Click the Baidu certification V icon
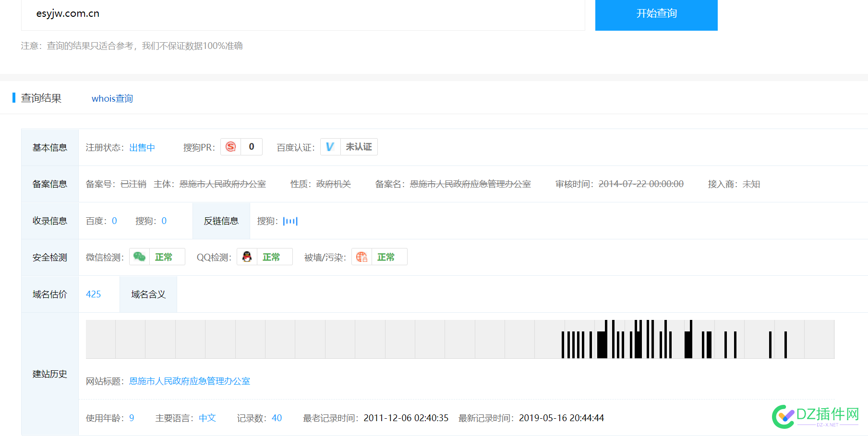Viewport: 868px width, 436px height. click(x=330, y=147)
